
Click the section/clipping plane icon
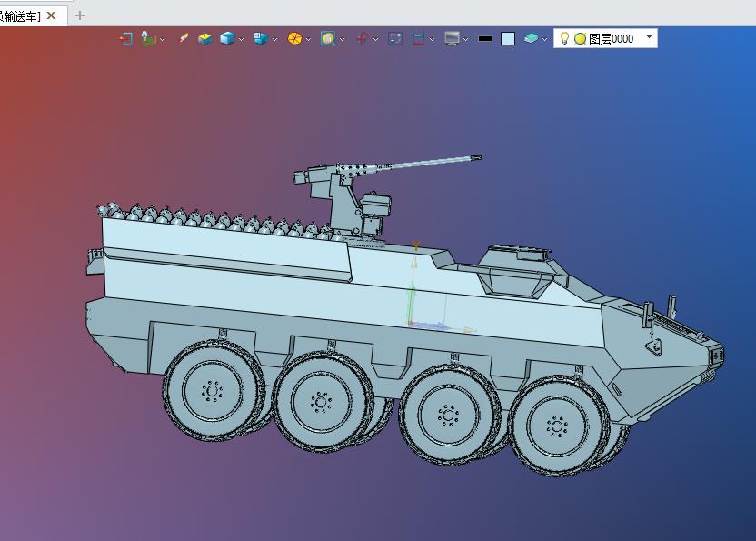click(418, 38)
